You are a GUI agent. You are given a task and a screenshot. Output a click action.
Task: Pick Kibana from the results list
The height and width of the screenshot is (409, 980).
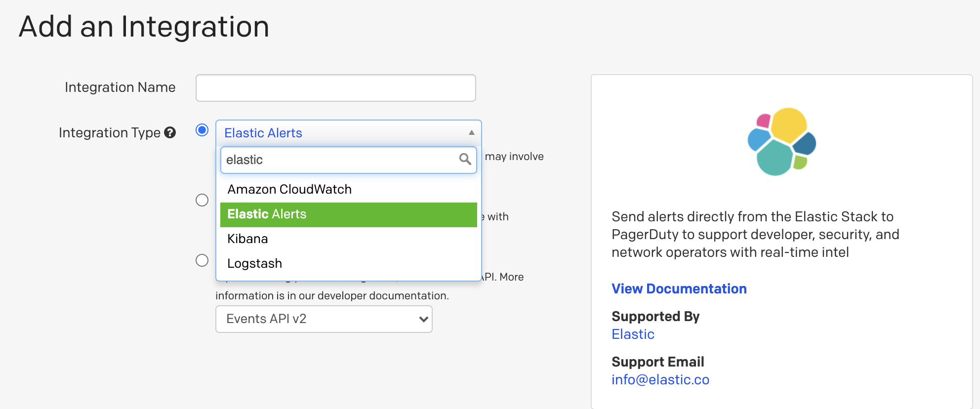247,239
